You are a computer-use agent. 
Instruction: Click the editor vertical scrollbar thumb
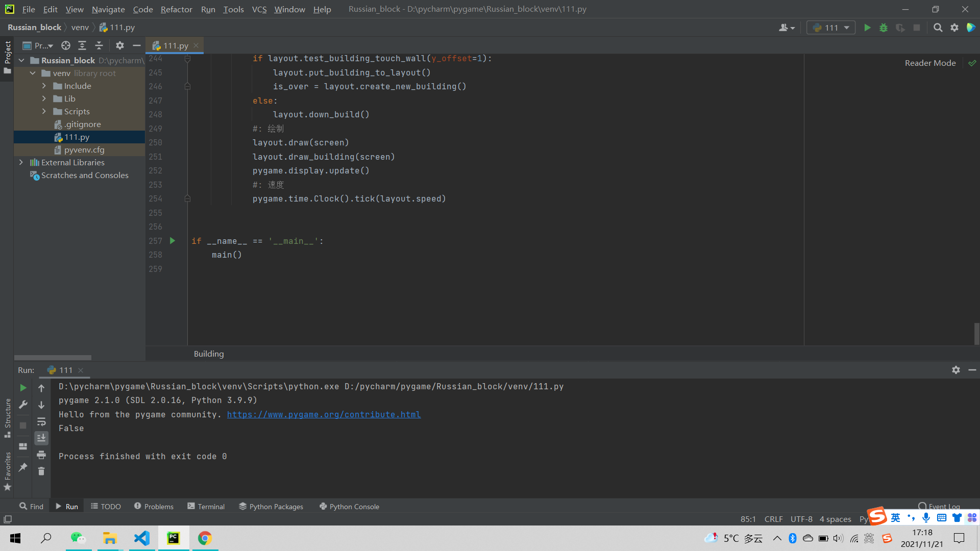tap(976, 334)
